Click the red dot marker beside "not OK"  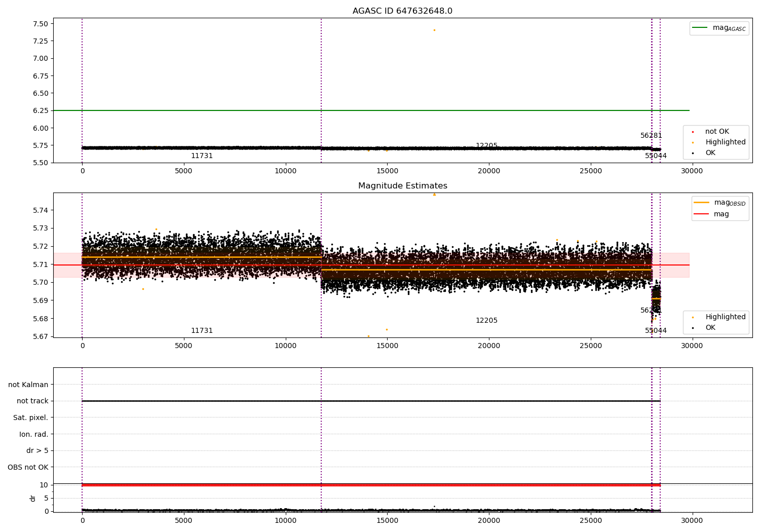pyautogui.click(x=693, y=132)
